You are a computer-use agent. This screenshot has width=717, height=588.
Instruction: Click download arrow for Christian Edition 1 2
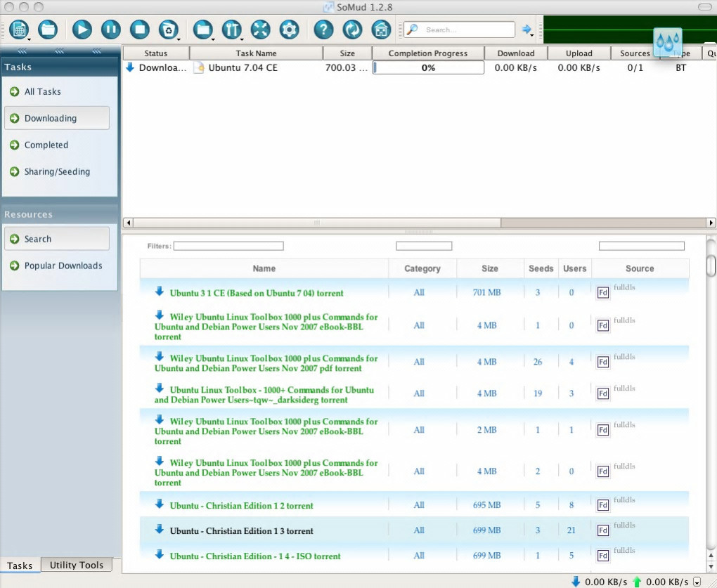(159, 504)
